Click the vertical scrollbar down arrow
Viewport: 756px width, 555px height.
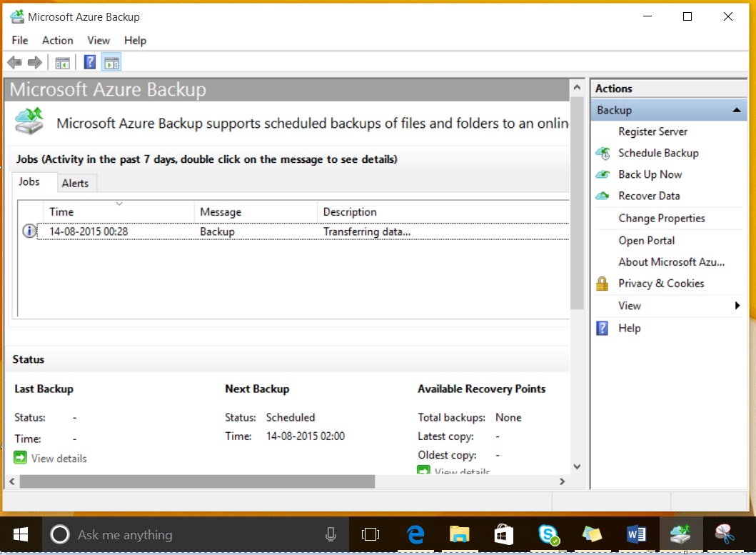tap(577, 466)
